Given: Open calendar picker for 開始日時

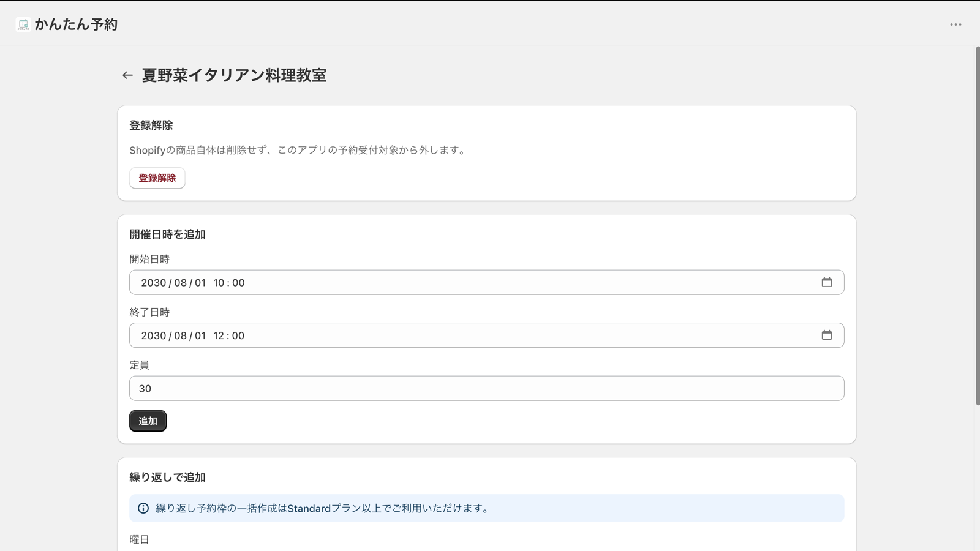Looking at the screenshot, I should coord(827,282).
